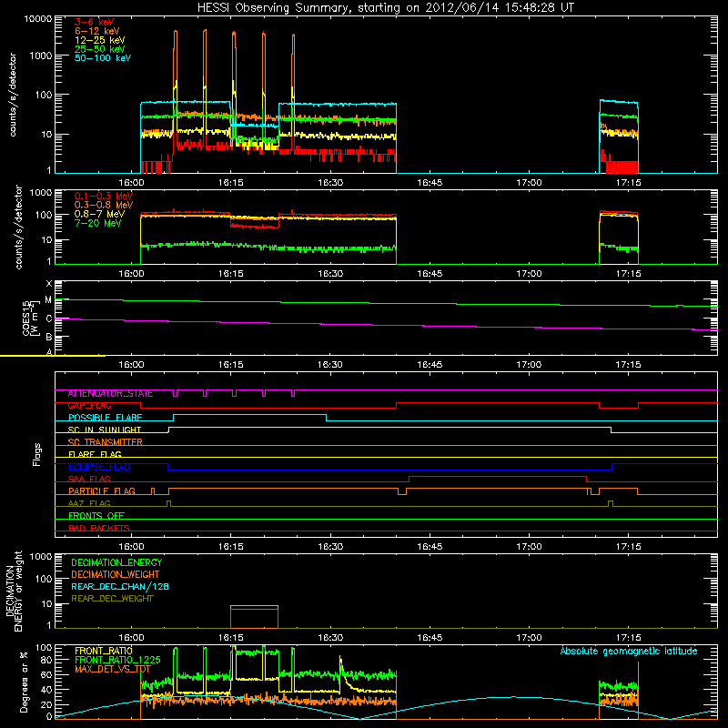
Task: Select the FLARE_FLAG label
Action: pyautogui.click(x=95, y=454)
